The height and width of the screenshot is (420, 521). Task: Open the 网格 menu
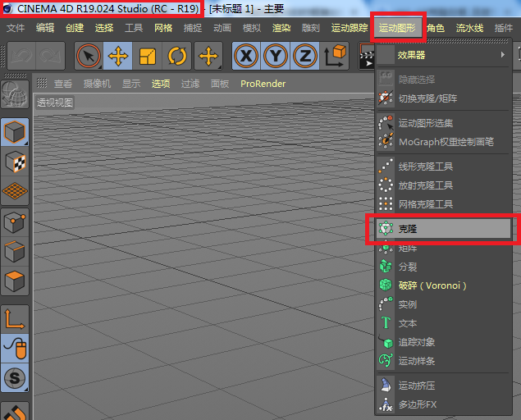tap(163, 28)
